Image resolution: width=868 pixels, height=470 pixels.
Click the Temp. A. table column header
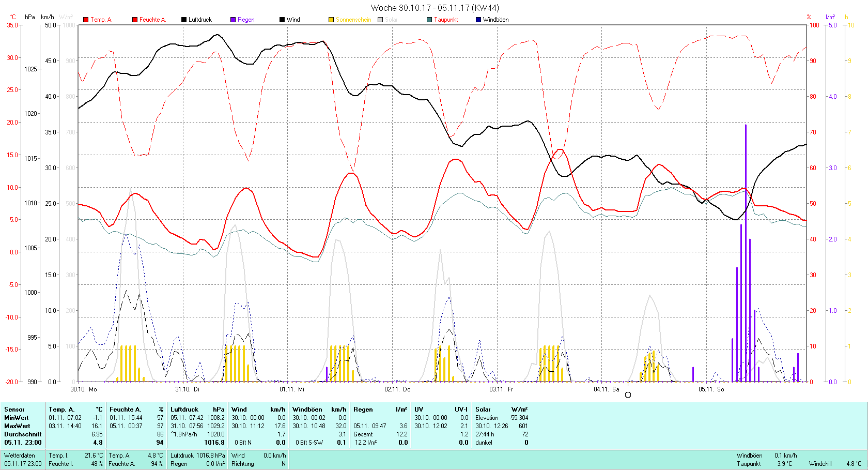[x=61, y=409]
